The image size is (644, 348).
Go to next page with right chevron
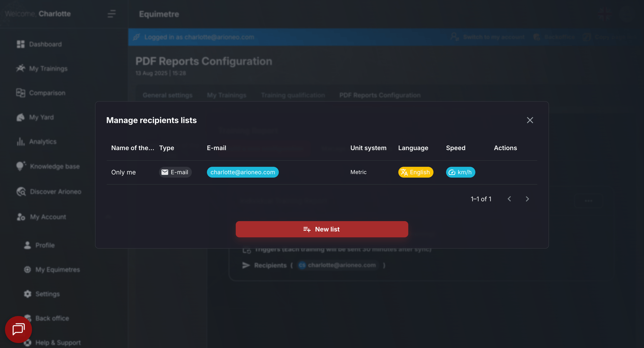[527, 199]
